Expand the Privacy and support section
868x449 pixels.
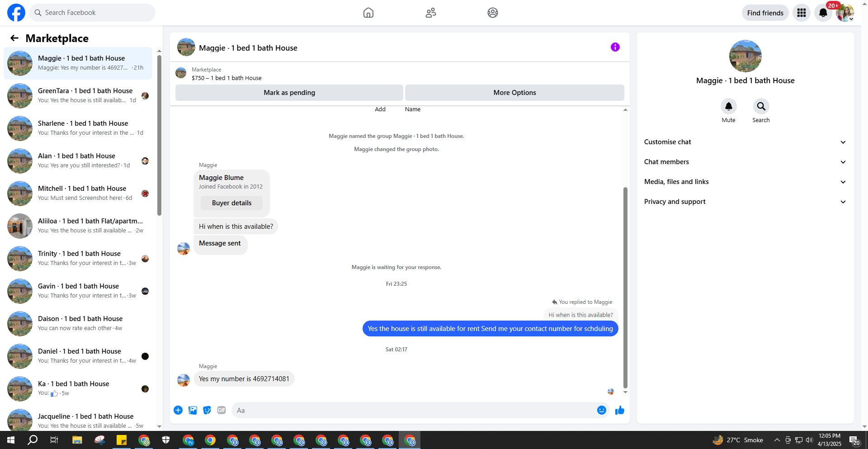click(745, 202)
